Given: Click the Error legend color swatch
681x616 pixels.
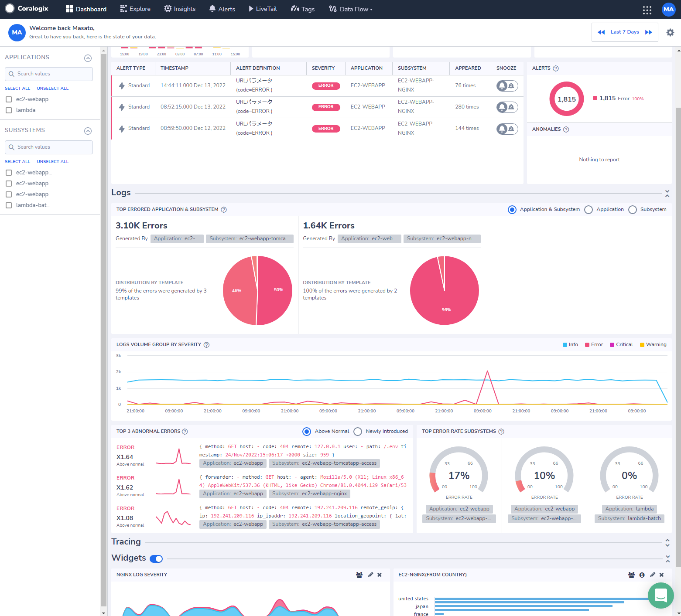Looking at the screenshot, I should (x=588, y=344).
